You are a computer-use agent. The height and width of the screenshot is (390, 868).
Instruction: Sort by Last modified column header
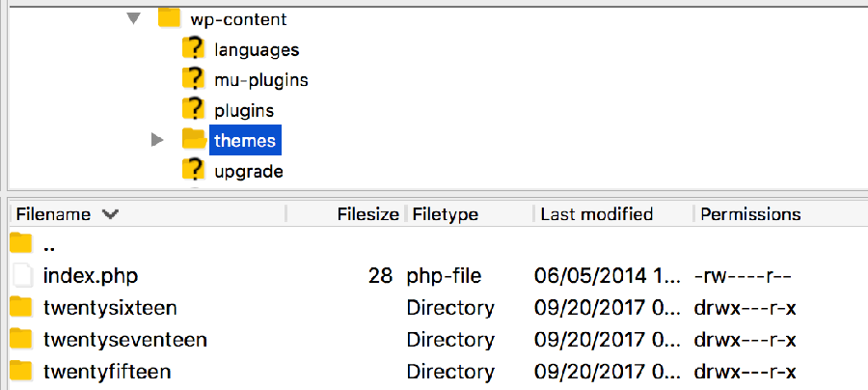pos(596,214)
